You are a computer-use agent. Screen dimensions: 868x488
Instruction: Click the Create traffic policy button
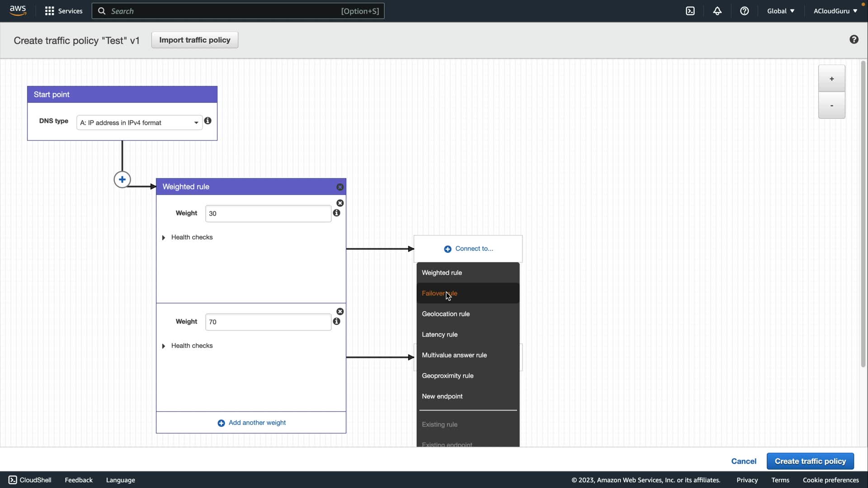click(x=810, y=461)
